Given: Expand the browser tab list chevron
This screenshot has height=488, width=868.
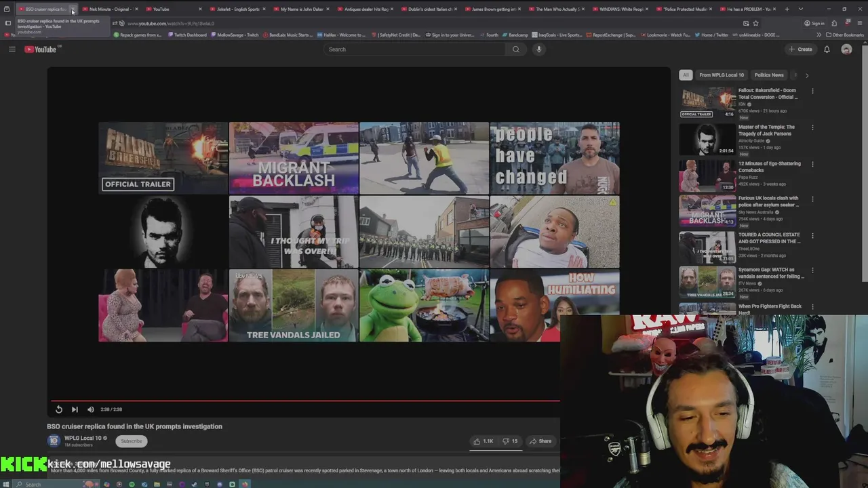Looking at the screenshot, I should coord(801,9).
